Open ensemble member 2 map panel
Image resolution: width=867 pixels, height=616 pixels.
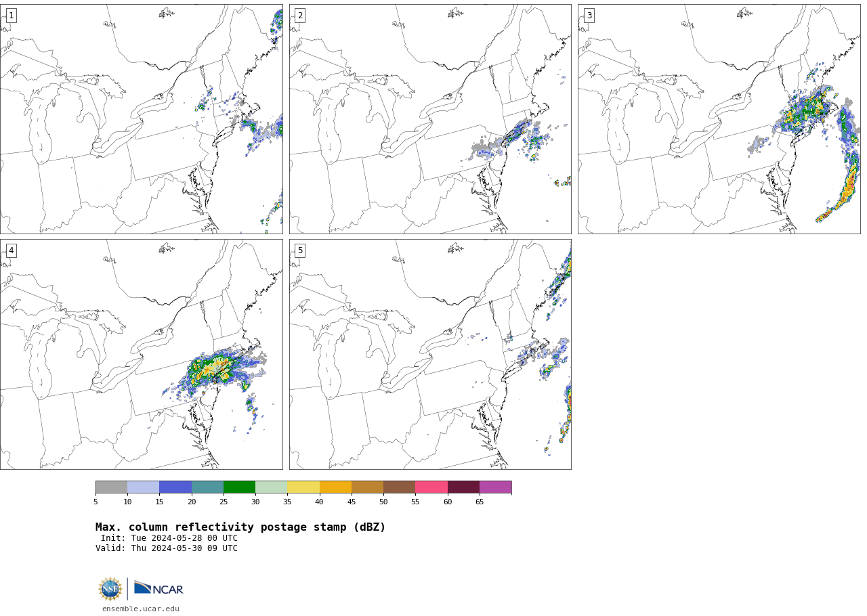(x=430, y=119)
